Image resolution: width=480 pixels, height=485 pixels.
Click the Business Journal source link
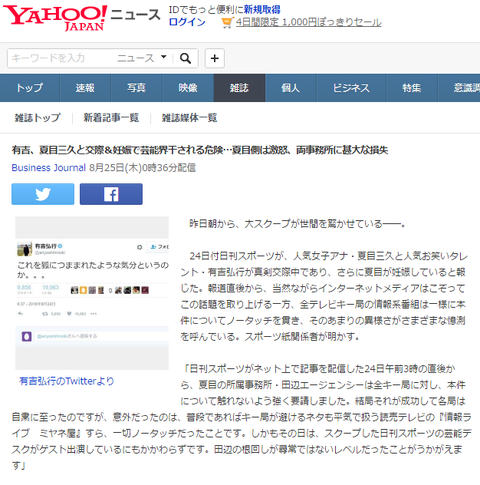[x=49, y=168]
